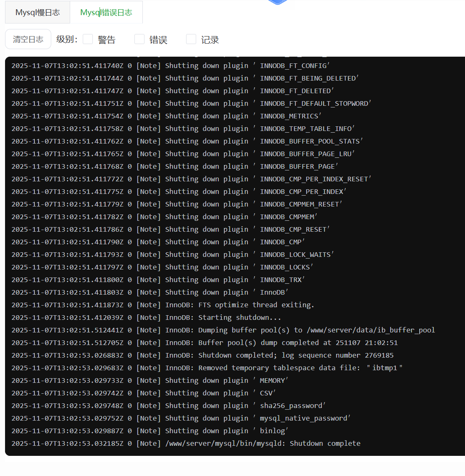Click the 清空日志 button

point(28,39)
